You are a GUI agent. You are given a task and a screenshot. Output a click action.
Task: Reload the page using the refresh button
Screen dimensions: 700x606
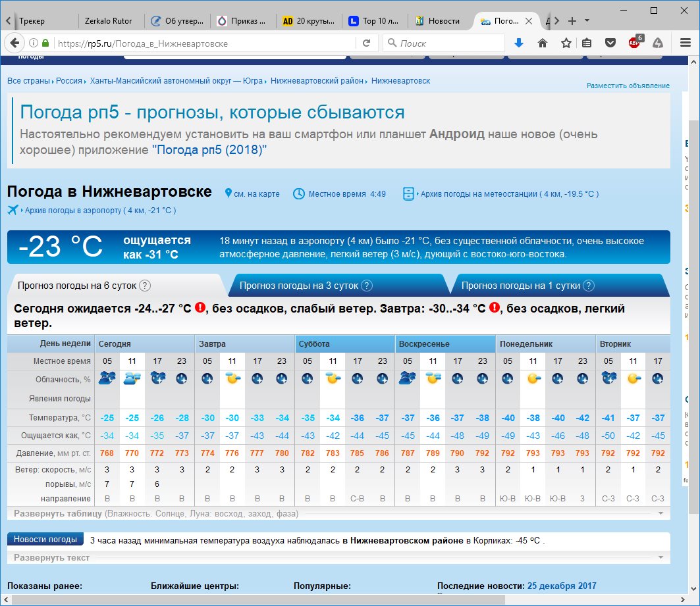coord(367,43)
